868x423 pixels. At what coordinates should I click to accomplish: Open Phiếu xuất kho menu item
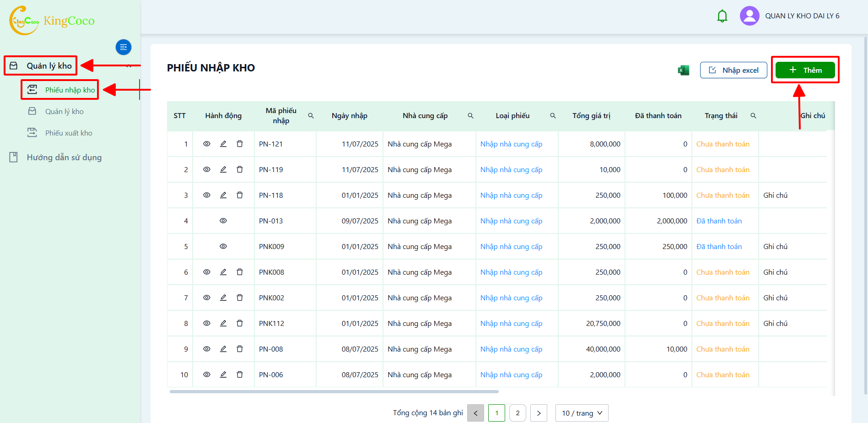69,133
